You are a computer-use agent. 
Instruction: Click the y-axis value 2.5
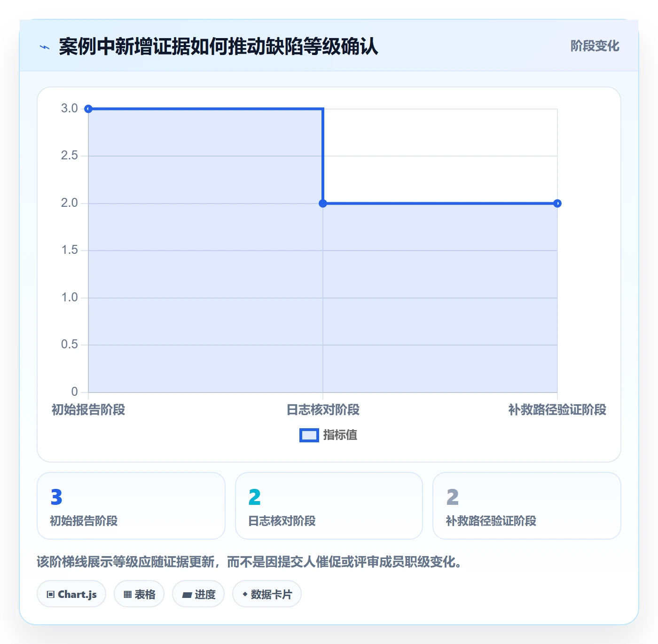point(70,156)
